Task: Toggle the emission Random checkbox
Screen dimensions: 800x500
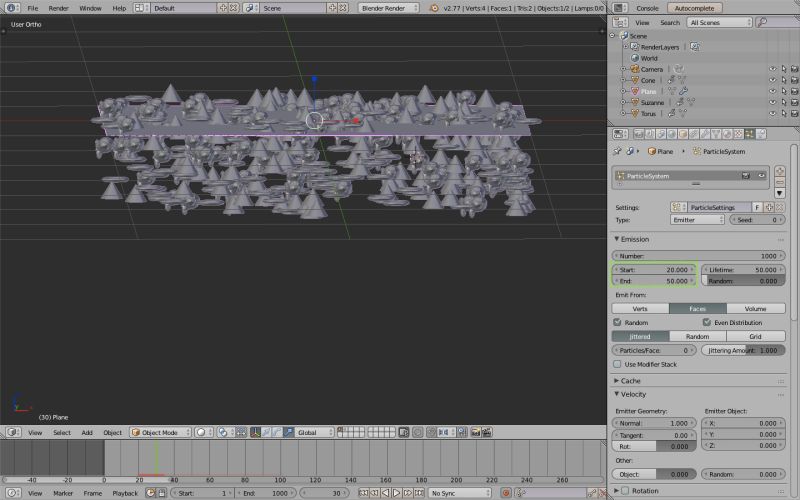Action: click(x=617, y=322)
